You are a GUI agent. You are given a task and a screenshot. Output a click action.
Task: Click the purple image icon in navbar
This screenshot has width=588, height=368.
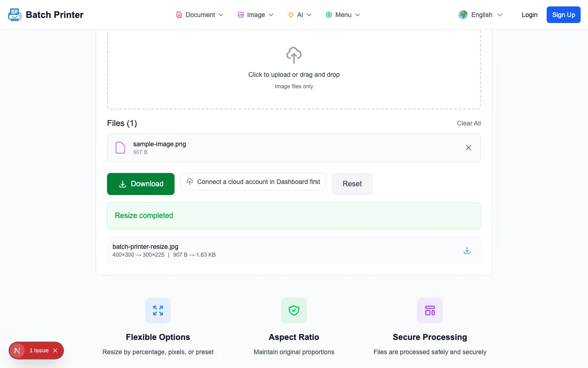tap(241, 15)
